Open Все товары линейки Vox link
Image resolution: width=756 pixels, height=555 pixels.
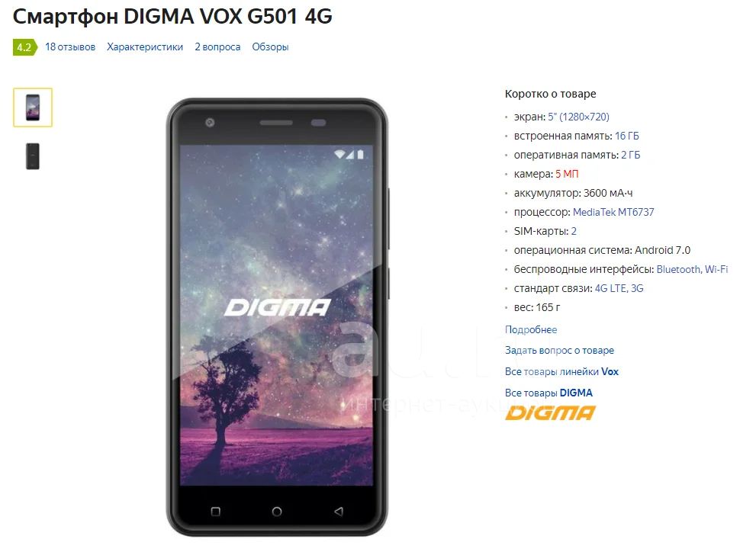coord(561,371)
